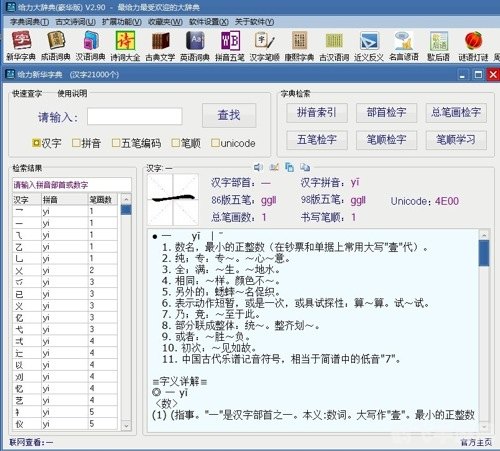This screenshot has width=500, height=451.
Task: Open the 古典文学 toolbar icon
Action: (x=160, y=46)
